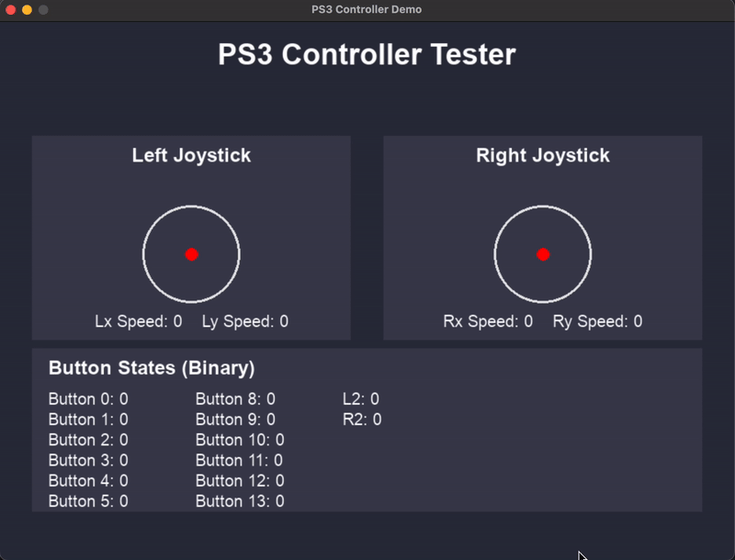Select the Ry Speed readout

[598, 321]
